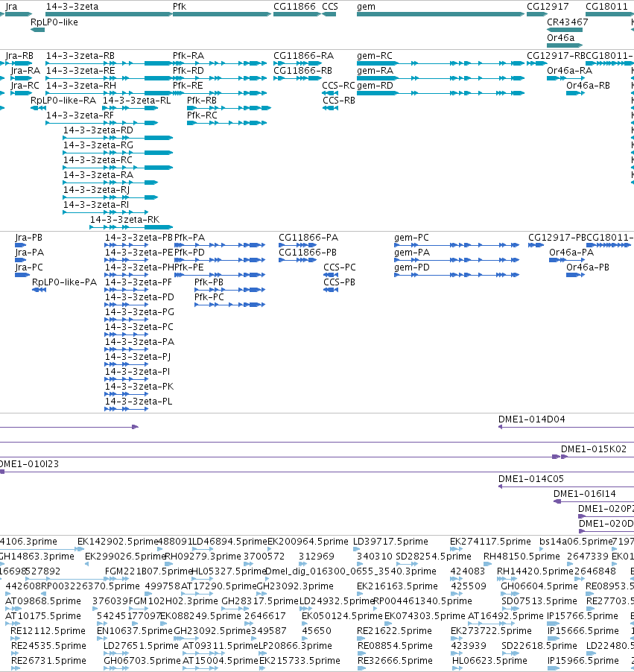
Task: Open transcript Pfk-RB
Action: point(202,101)
